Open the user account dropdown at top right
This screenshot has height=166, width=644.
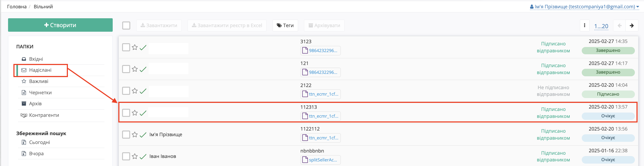pyautogui.click(x=584, y=7)
